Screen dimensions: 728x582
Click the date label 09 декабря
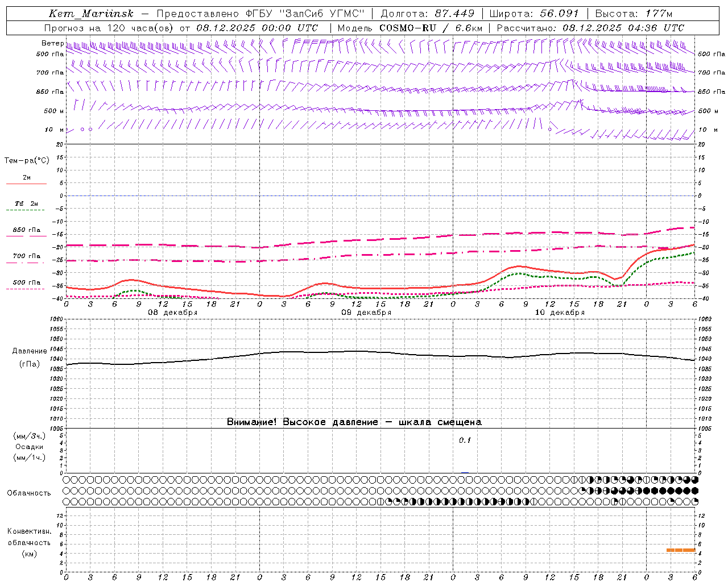366,313
